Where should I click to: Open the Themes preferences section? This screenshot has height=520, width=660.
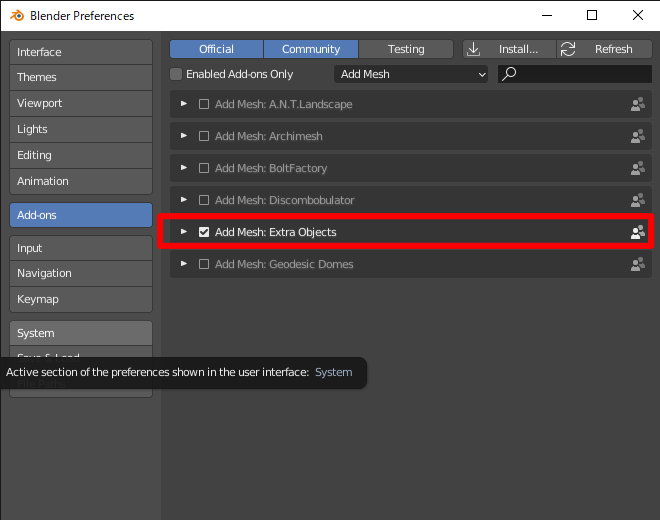coord(81,77)
